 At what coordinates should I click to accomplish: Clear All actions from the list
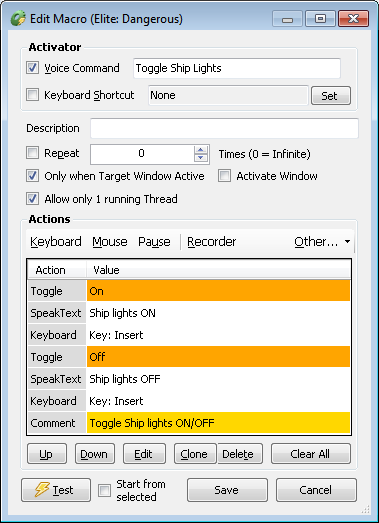311,454
